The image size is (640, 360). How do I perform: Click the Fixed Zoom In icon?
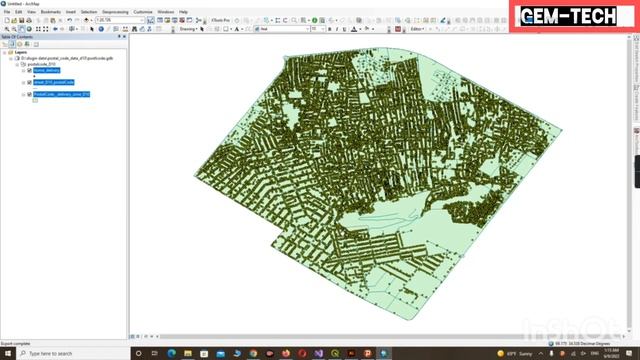tap(38, 29)
